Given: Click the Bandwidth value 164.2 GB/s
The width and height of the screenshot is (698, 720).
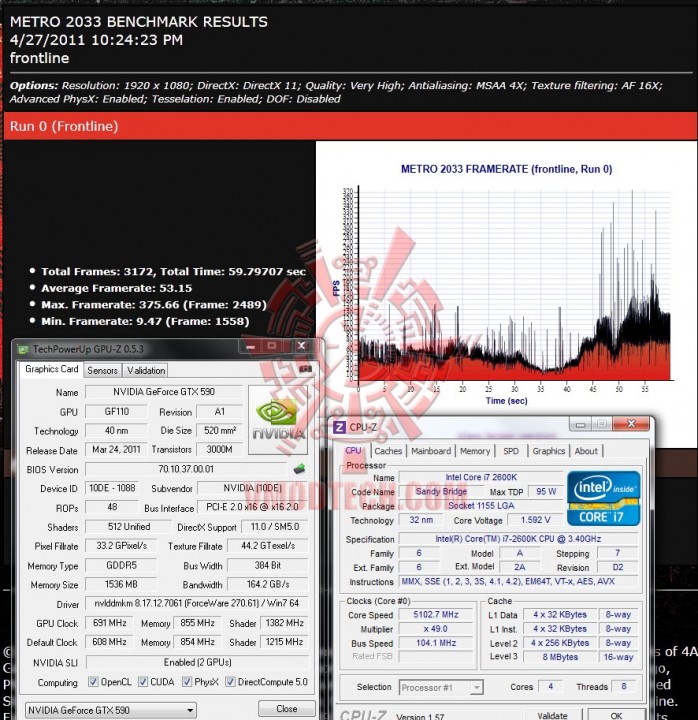Looking at the screenshot, I should pos(268,584).
